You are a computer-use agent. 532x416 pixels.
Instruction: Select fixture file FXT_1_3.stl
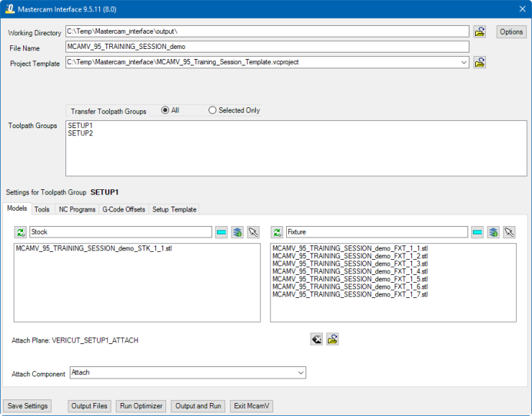(350, 264)
